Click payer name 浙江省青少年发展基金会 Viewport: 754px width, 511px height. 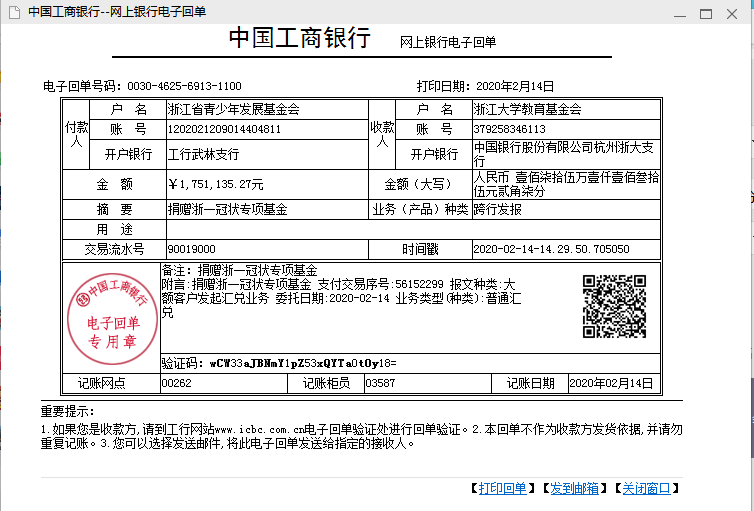[x=234, y=110]
